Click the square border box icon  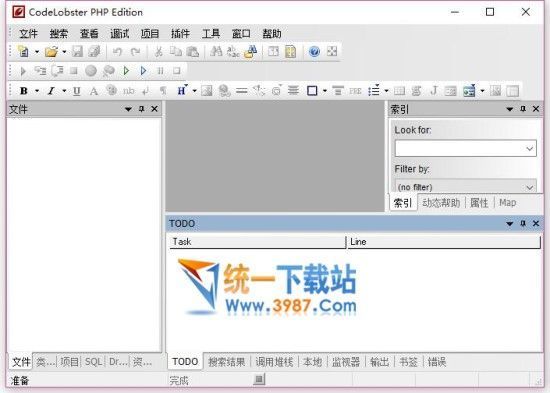(x=312, y=91)
